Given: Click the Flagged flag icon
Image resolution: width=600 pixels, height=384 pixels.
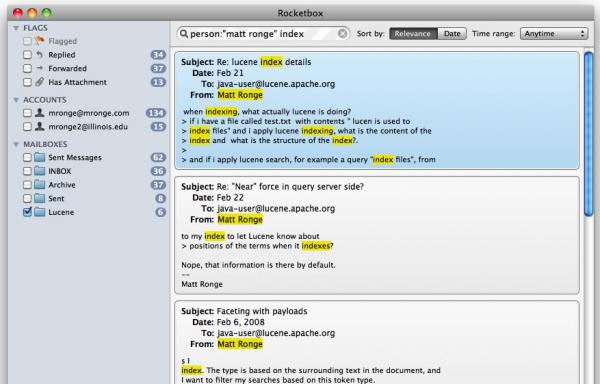Looking at the screenshot, I should (x=40, y=41).
